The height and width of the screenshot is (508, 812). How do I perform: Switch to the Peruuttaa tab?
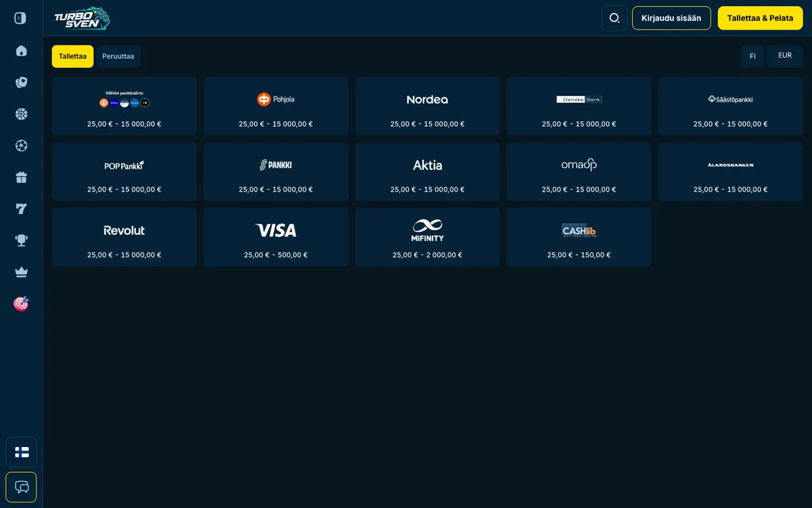tap(118, 56)
